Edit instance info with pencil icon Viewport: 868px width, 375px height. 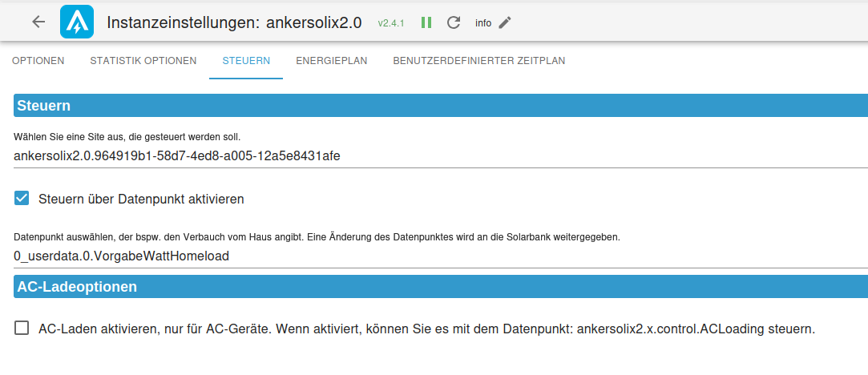(x=505, y=22)
